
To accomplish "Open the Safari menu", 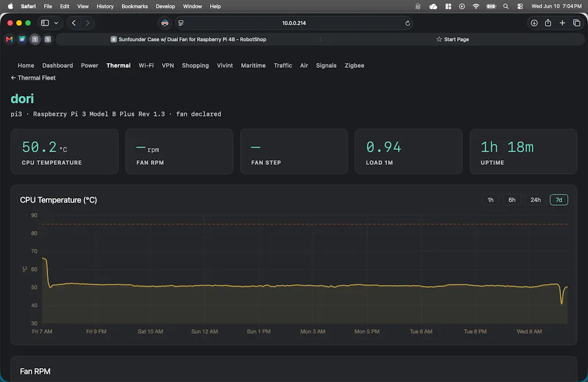I will [28, 6].
